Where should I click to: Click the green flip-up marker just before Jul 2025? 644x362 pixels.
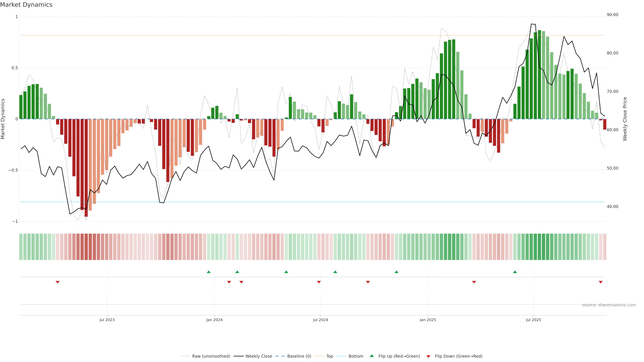pos(515,272)
